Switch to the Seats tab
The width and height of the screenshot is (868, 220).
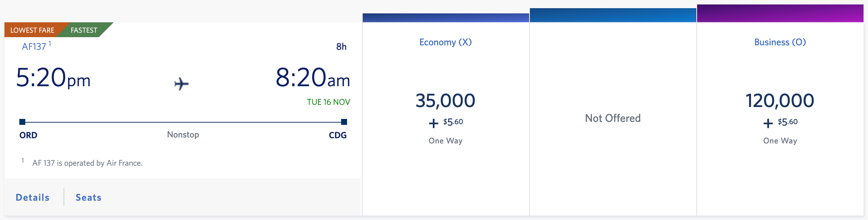[88, 197]
